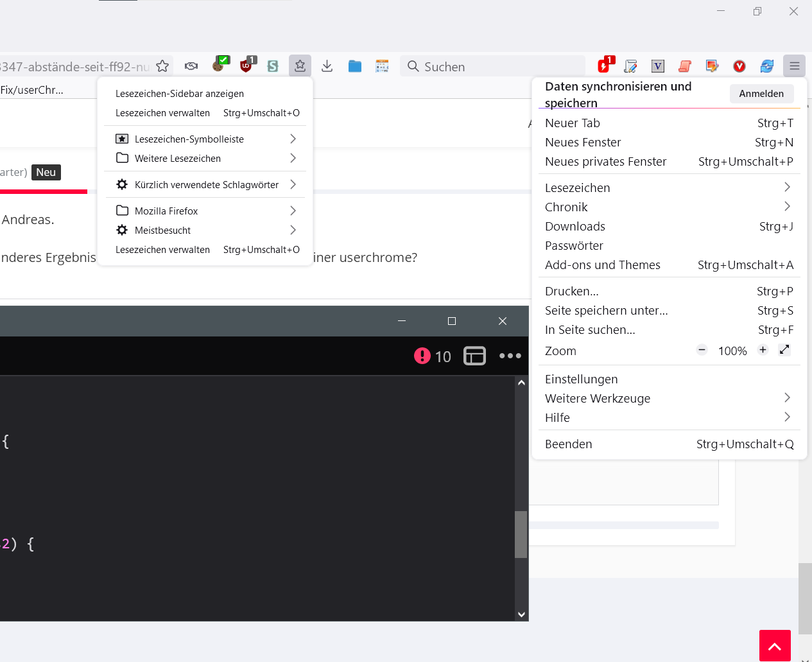Click the red Vivaldi-style V extension icon
The width and height of the screenshot is (812, 662).
tap(739, 66)
